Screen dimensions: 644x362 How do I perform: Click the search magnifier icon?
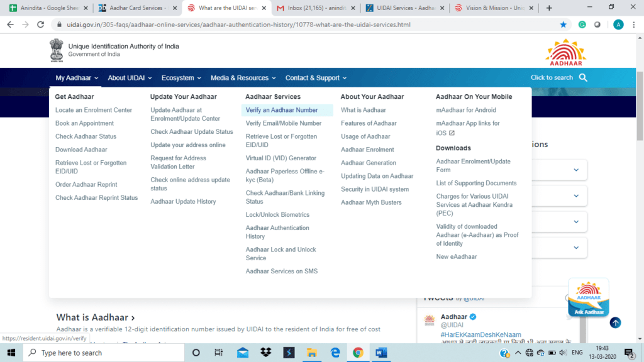click(583, 77)
